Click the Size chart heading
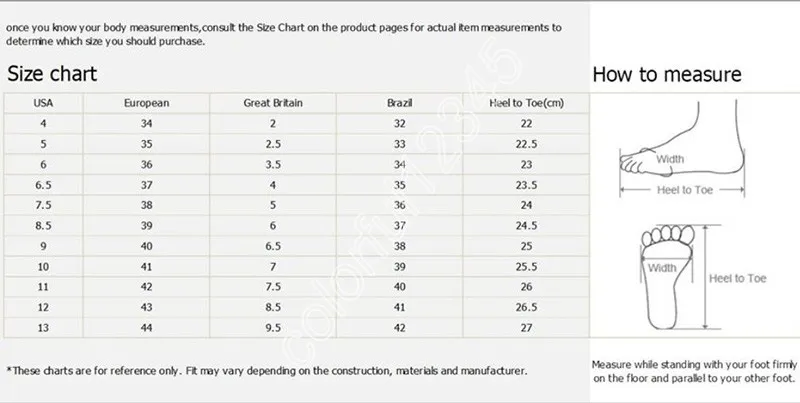This screenshot has height=403, width=800. click(52, 74)
